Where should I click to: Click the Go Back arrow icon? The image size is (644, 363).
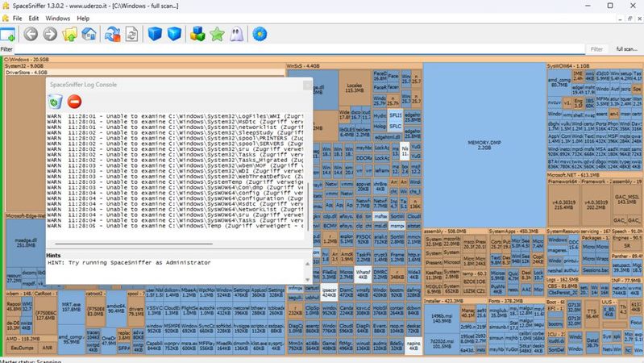(31, 34)
